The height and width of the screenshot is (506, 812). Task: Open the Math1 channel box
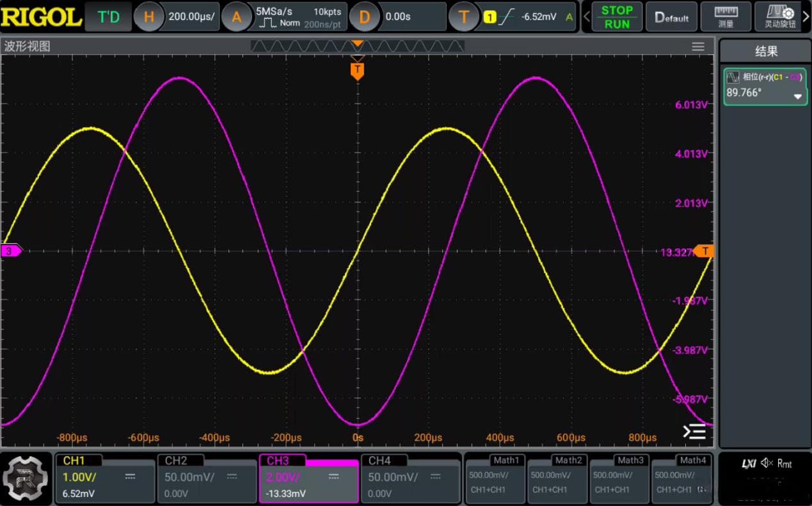[x=495, y=477]
